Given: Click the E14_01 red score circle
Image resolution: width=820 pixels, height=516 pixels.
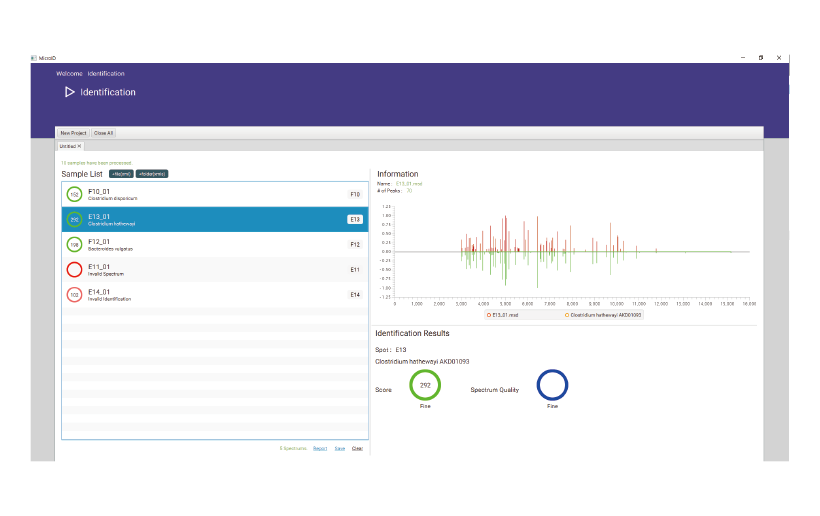Looking at the screenshot, I should tap(74, 295).
